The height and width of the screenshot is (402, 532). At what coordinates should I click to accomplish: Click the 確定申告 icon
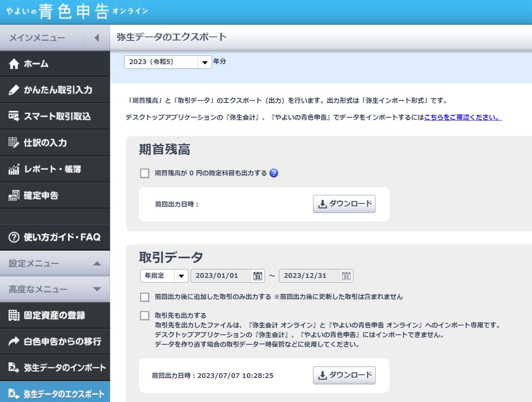click(x=14, y=195)
